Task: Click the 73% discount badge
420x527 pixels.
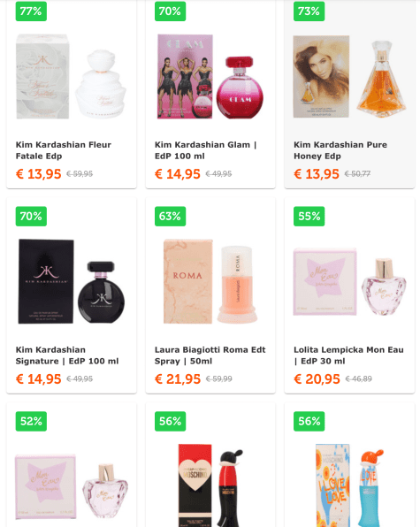Action: [309, 11]
